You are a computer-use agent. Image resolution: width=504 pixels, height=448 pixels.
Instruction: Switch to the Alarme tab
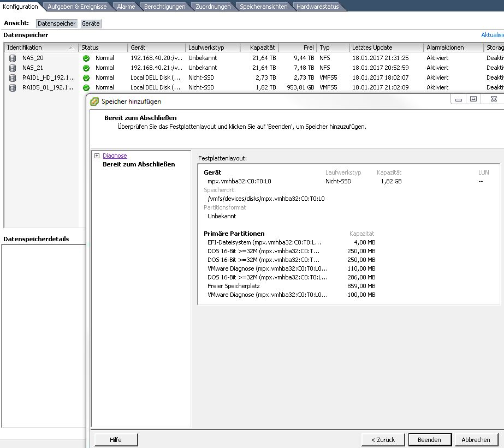point(126,7)
